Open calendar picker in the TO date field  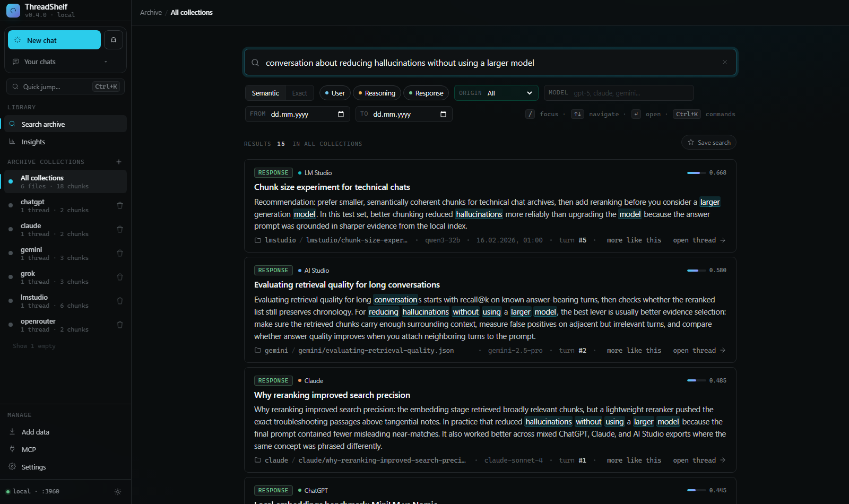point(443,114)
